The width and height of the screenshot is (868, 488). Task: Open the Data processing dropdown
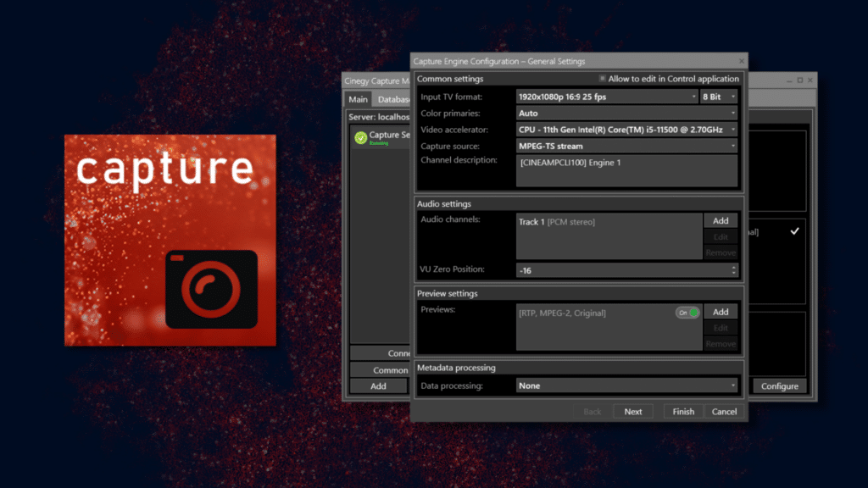tap(626, 385)
